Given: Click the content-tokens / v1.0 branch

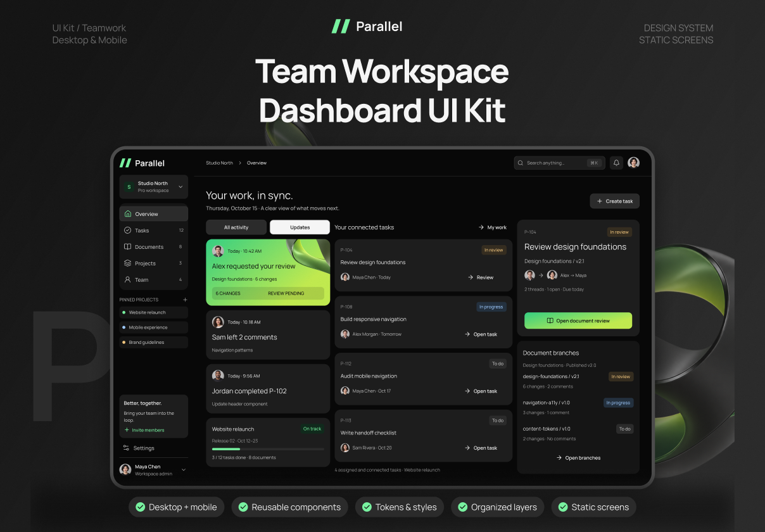Looking at the screenshot, I should 547,429.
